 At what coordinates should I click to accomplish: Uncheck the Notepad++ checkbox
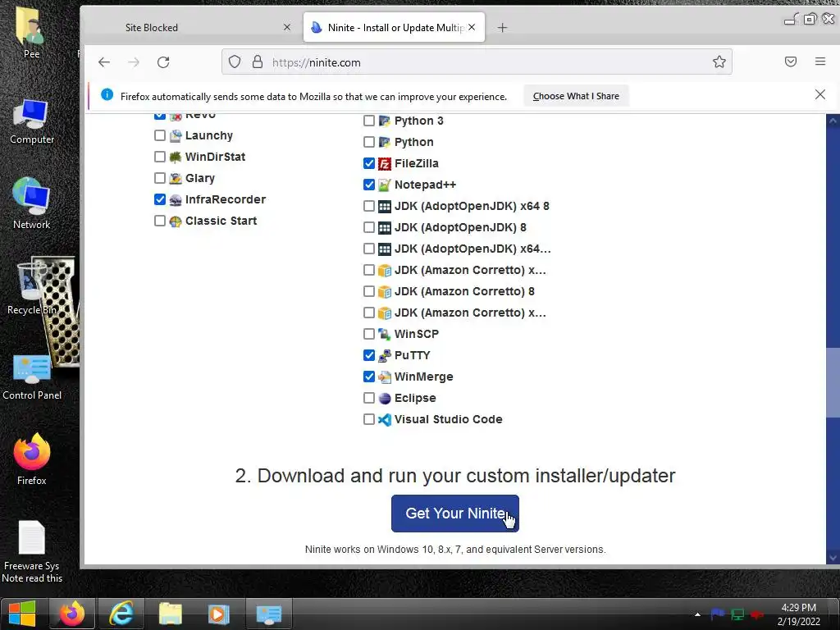point(369,185)
